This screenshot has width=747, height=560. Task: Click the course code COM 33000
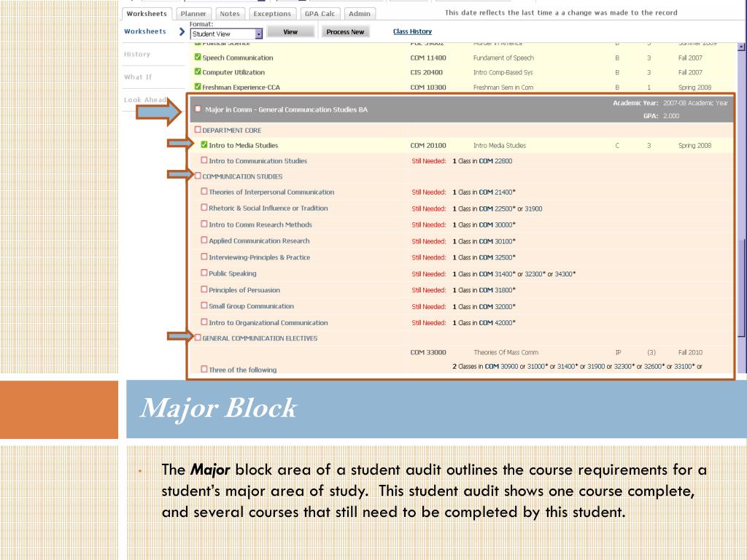428,352
